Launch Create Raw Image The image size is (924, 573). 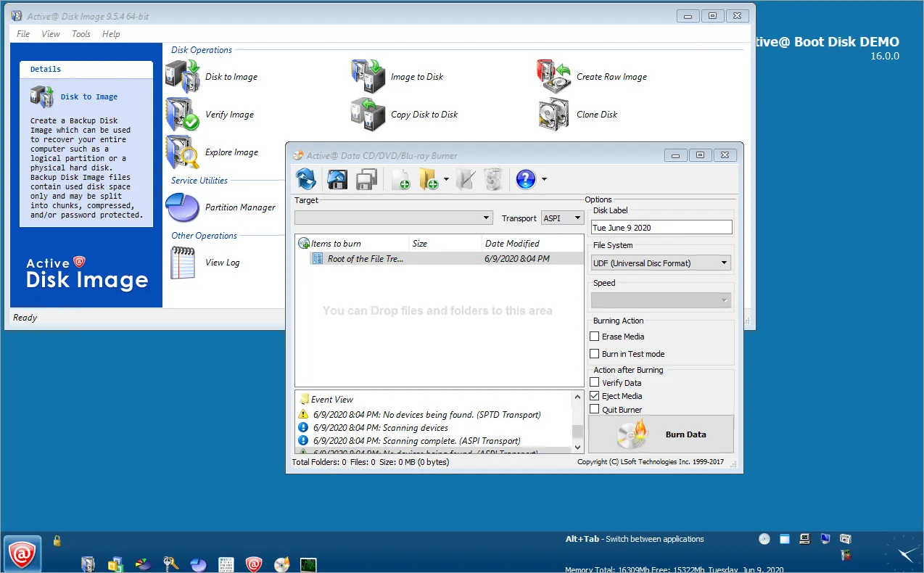click(x=611, y=77)
